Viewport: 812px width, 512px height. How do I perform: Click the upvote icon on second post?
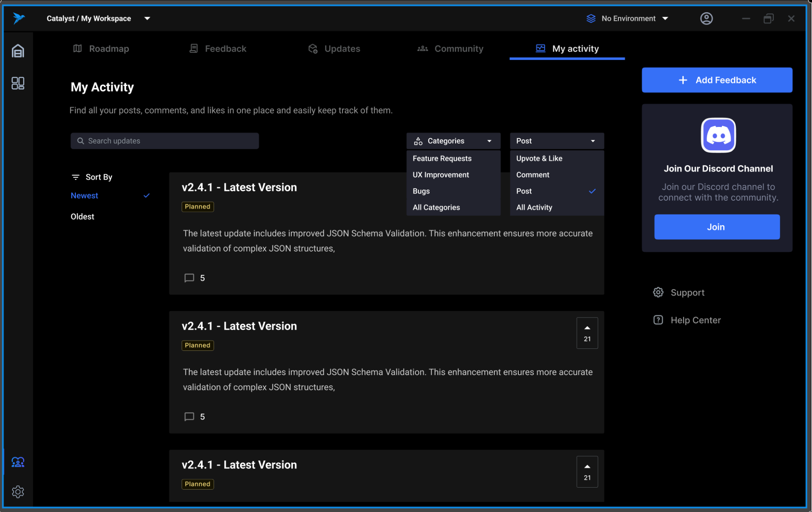click(x=587, y=327)
